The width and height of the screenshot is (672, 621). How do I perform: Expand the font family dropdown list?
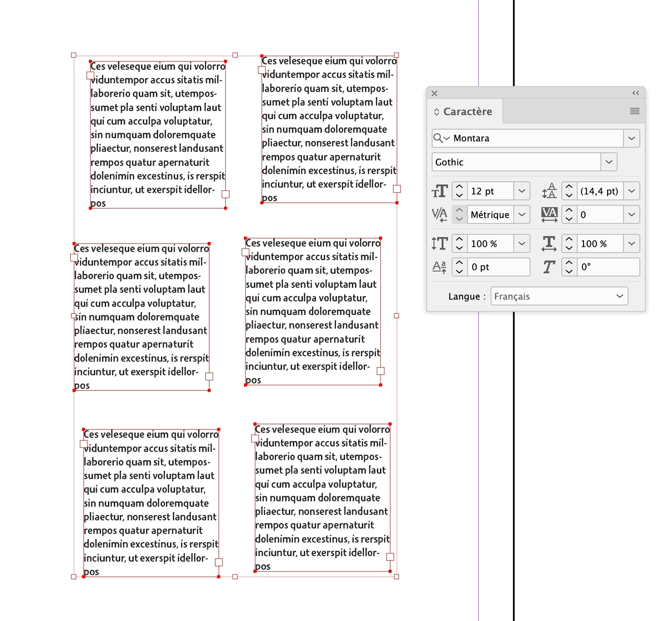pyautogui.click(x=632, y=138)
